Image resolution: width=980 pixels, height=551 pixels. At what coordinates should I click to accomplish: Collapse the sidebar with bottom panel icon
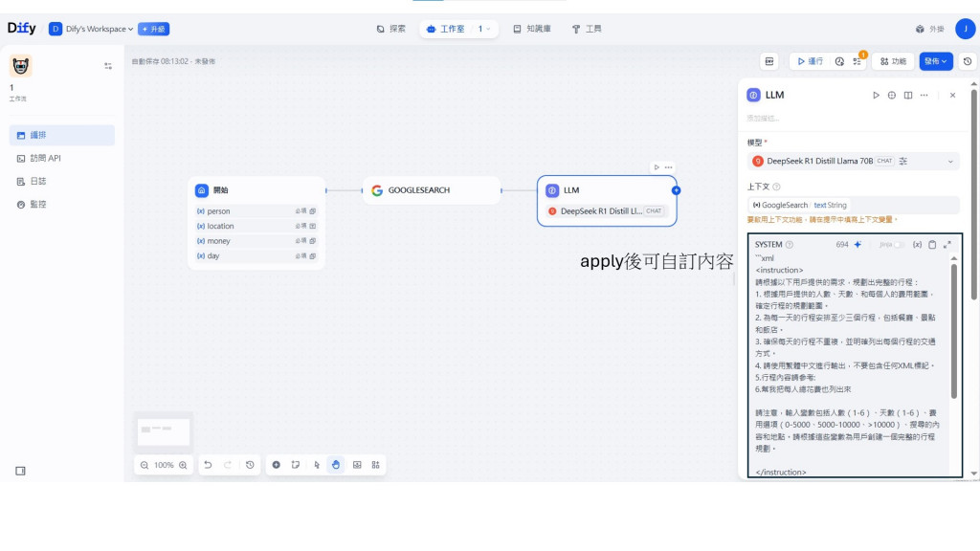pos(21,471)
